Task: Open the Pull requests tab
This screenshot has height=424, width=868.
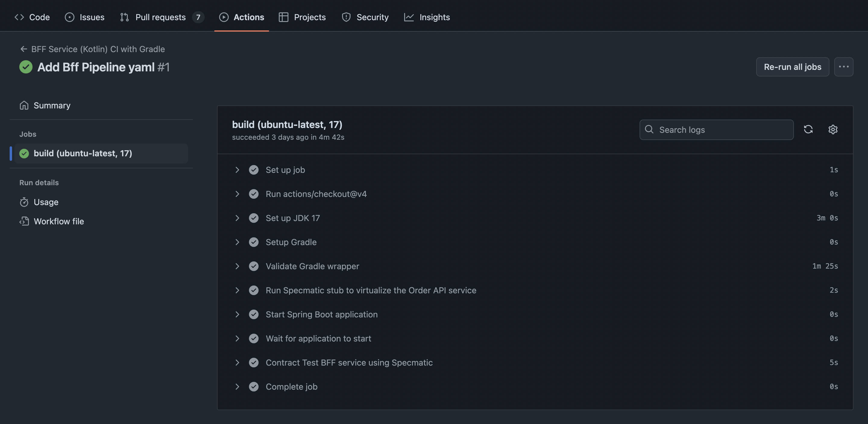Action: click(160, 17)
